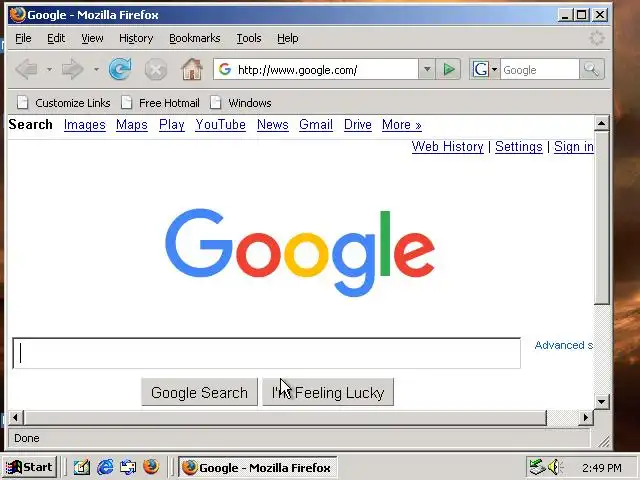The height and width of the screenshot is (480, 640).
Task: Click the network connection tray icon
Action: pos(537,467)
